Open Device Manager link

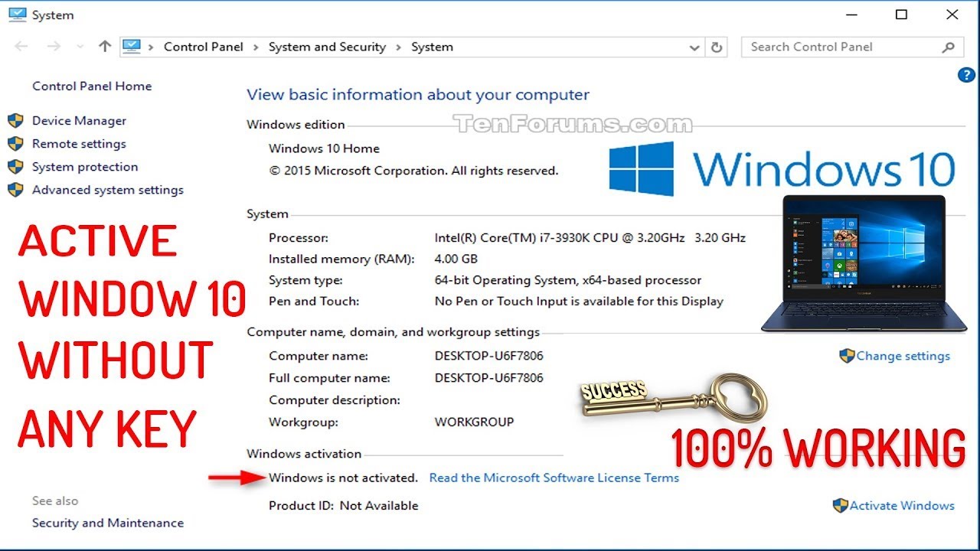(79, 120)
